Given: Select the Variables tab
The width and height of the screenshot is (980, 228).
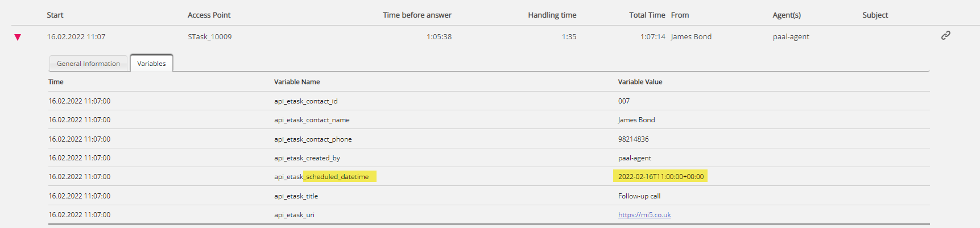Looking at the screenshot, I should click(151, 64).
